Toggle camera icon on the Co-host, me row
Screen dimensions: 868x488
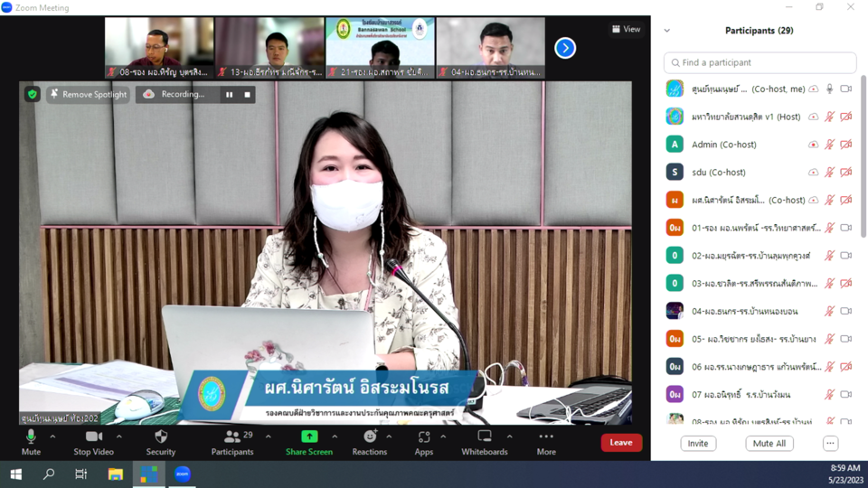[846, 89]
